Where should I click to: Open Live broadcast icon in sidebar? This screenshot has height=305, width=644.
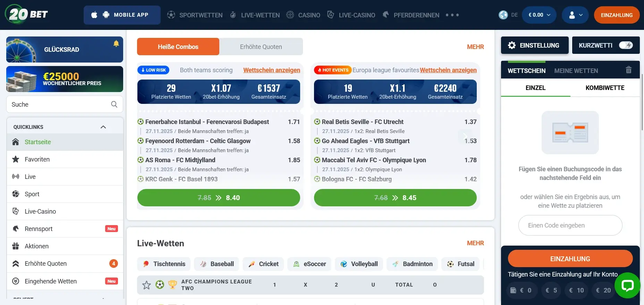coord(16,176)
